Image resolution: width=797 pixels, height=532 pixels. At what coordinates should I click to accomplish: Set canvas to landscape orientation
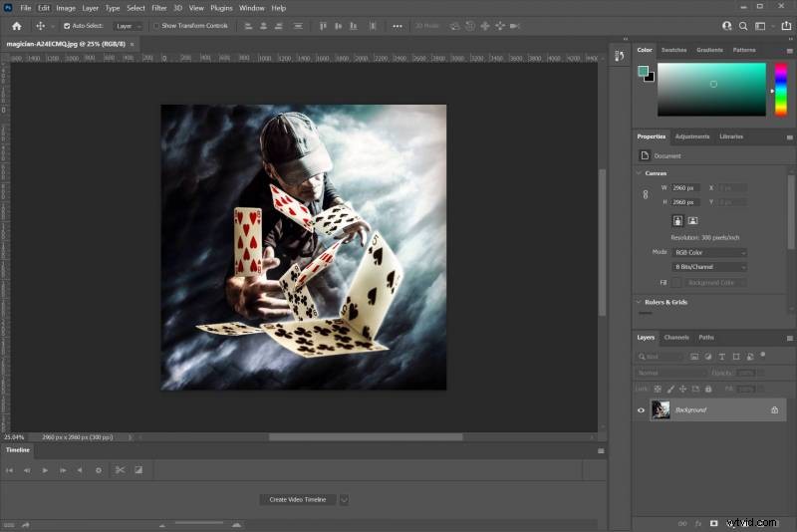[x=692, y=220]
